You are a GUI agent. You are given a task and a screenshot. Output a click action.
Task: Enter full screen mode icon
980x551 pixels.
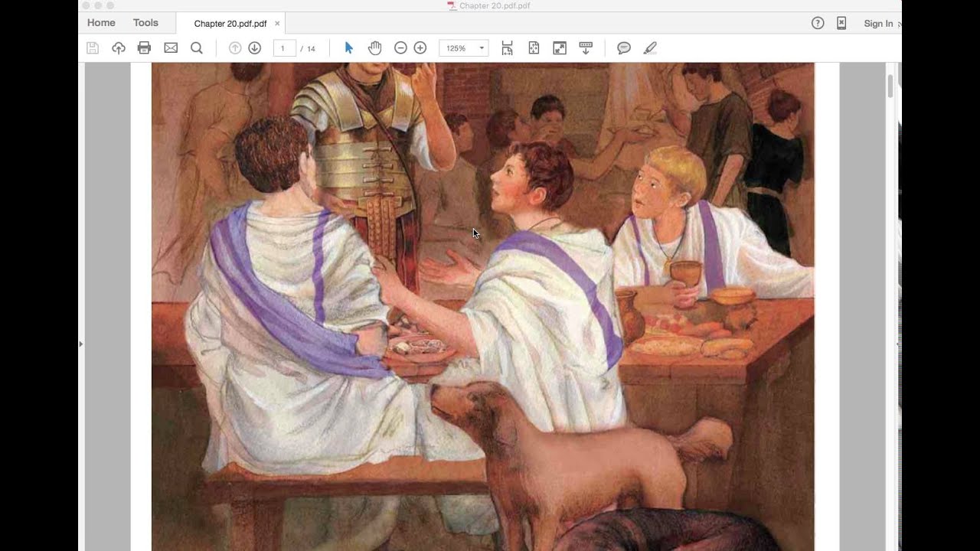click(x=560, y=48)
